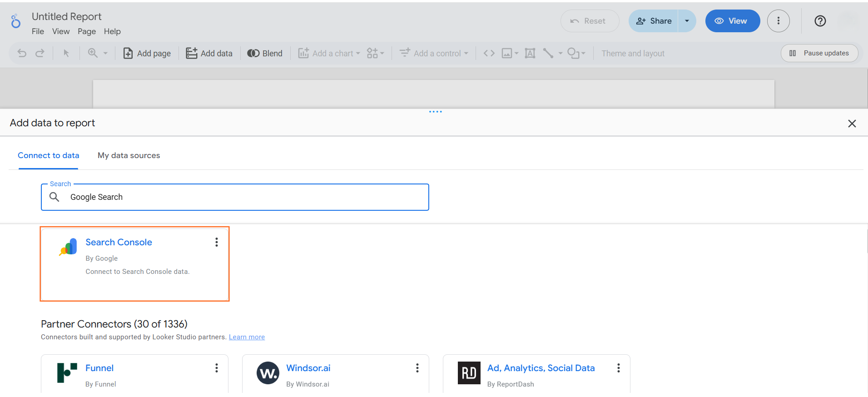Redo the last action

coord(40,53)
